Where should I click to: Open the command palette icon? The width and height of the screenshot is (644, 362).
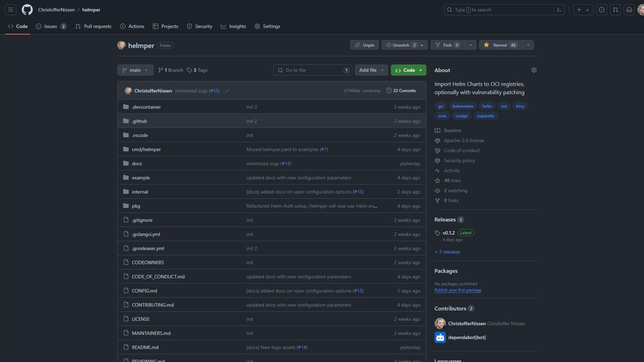tap(559, 10)
